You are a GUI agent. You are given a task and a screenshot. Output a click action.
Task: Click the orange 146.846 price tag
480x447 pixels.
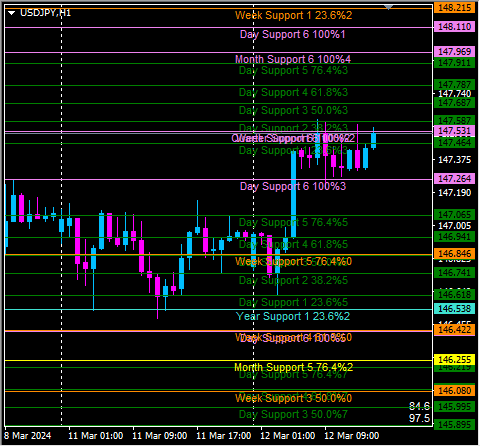[455, 254]
